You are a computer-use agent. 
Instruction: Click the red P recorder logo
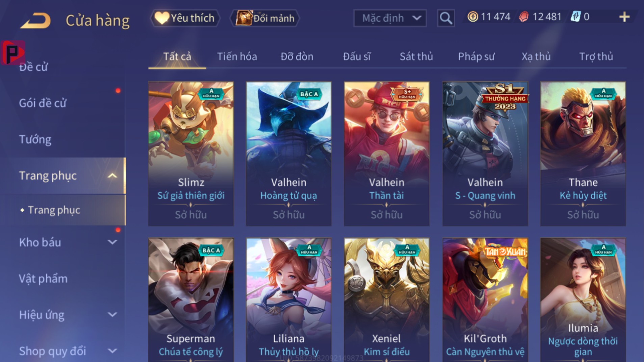[13, 52]
